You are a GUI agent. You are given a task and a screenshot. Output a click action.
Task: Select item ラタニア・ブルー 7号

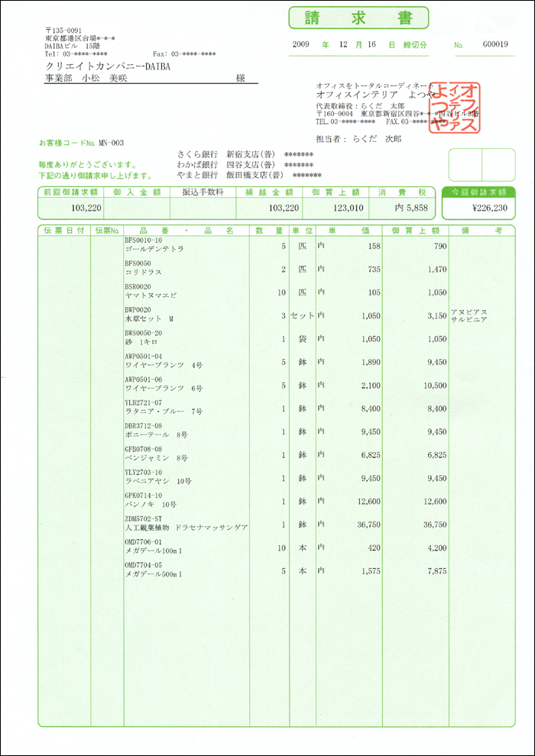pos(164,412)
